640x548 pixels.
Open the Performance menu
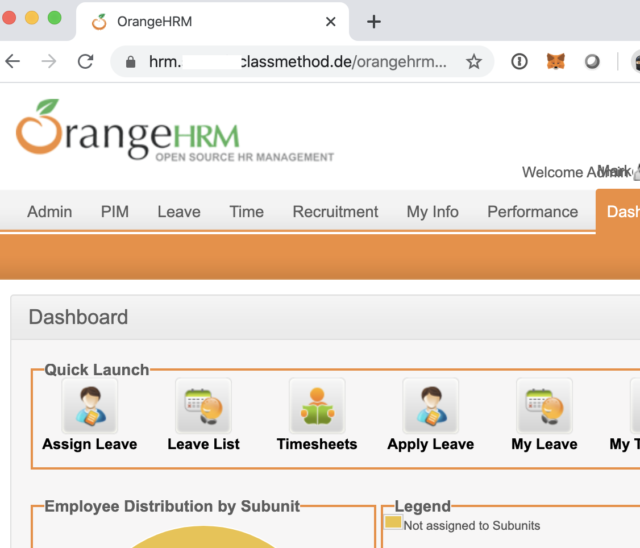tap(532, 212)
